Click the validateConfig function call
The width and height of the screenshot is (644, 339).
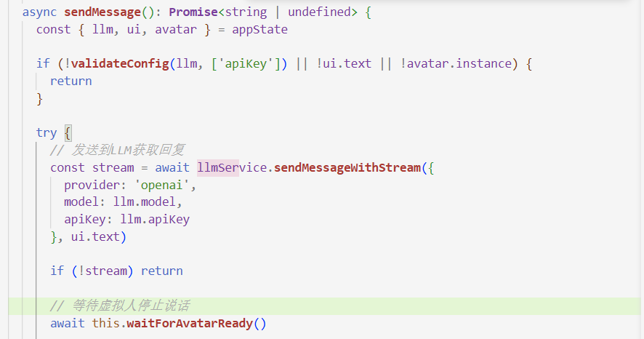point(122,64)
